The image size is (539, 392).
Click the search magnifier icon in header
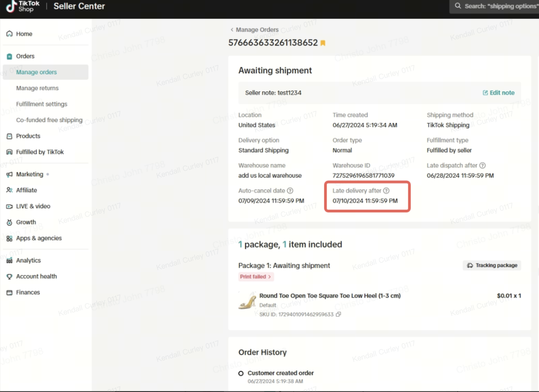[458, 6]
